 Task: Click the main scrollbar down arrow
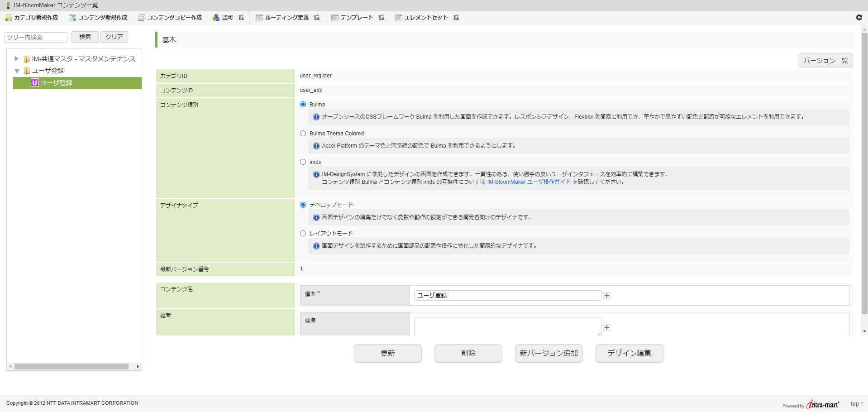(864, 331)
